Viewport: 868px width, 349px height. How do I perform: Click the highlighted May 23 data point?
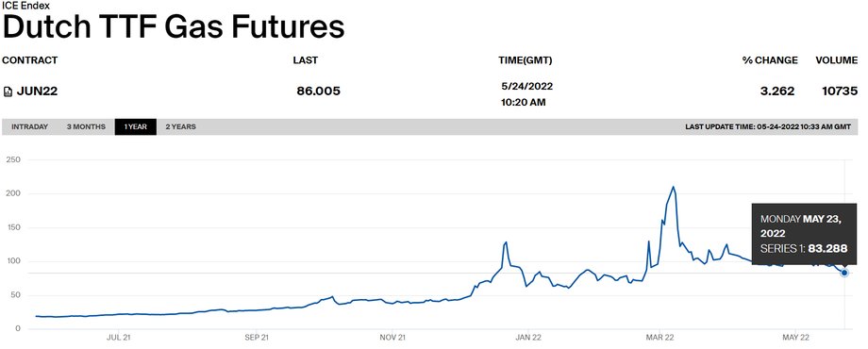click(x=844, y=273)
